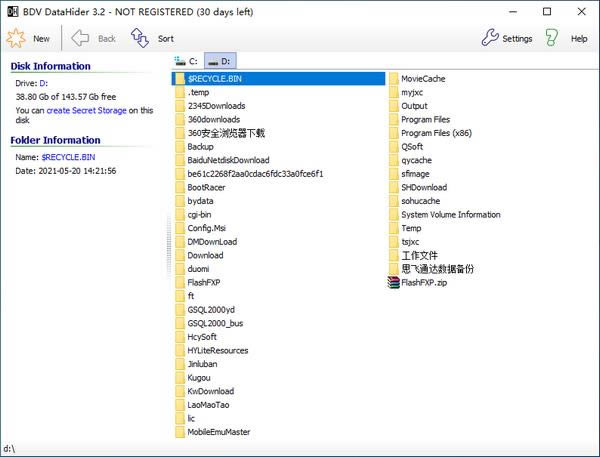Click the d:\ path in status bar

click(x=9, y=449)
